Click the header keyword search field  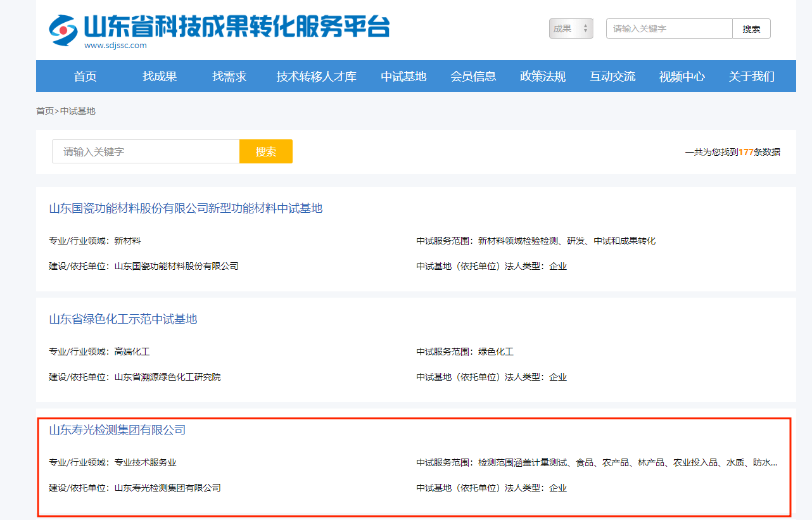[669, 29]
